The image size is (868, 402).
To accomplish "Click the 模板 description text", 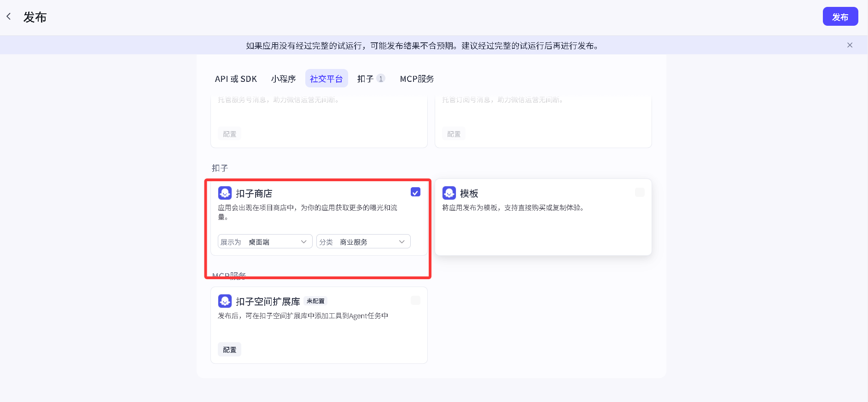I will (514, 207).
